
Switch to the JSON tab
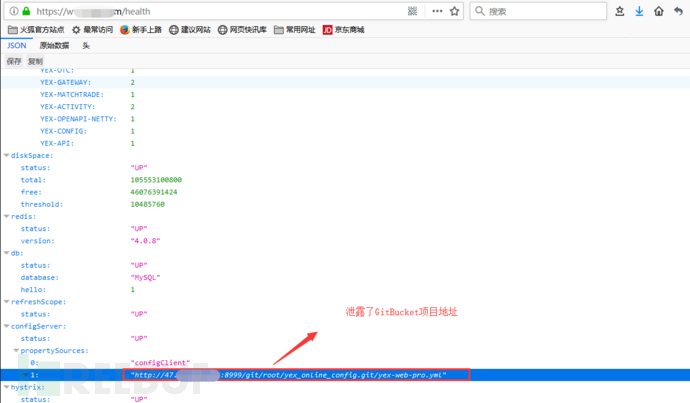[17, 45]
